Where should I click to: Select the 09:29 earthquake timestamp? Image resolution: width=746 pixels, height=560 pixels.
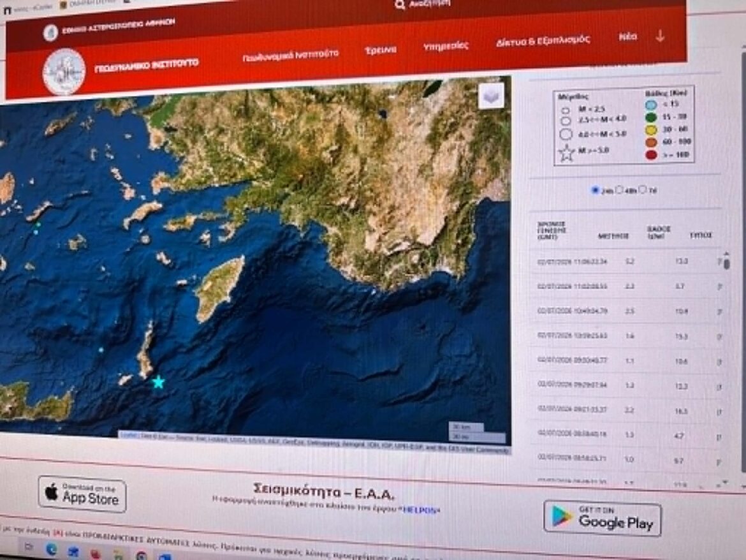[x=573, y=385]
